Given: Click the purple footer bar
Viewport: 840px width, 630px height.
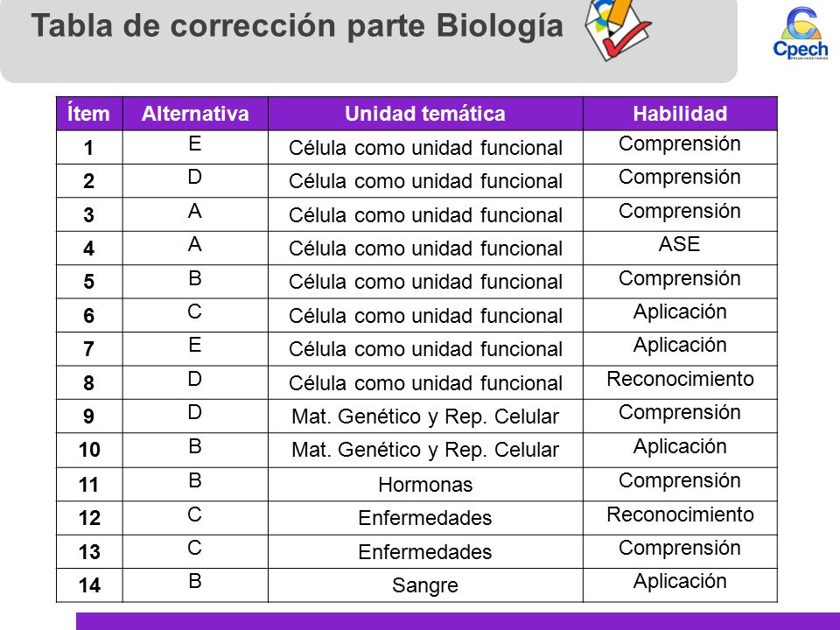Looking at the screenshot, I should point(458,621).
